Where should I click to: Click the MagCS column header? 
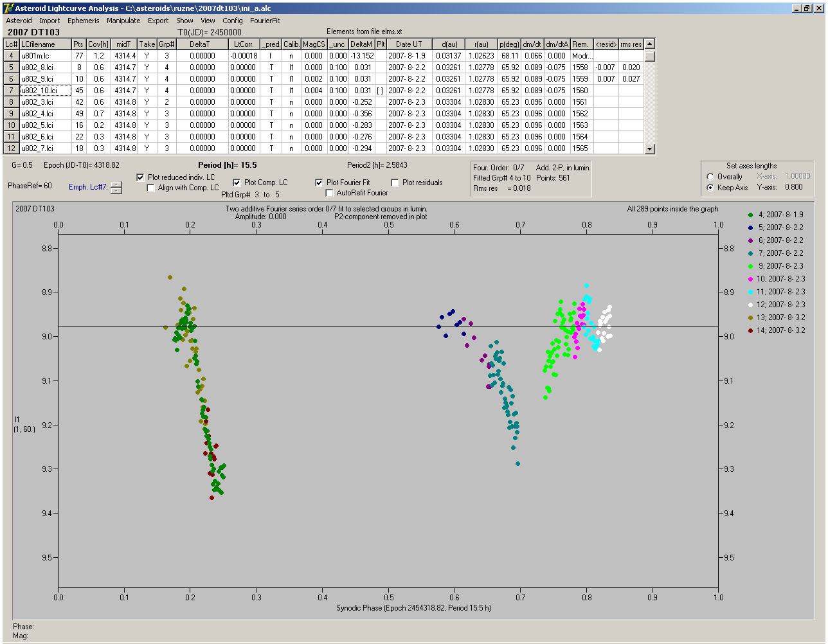click(x=314, y=44)
